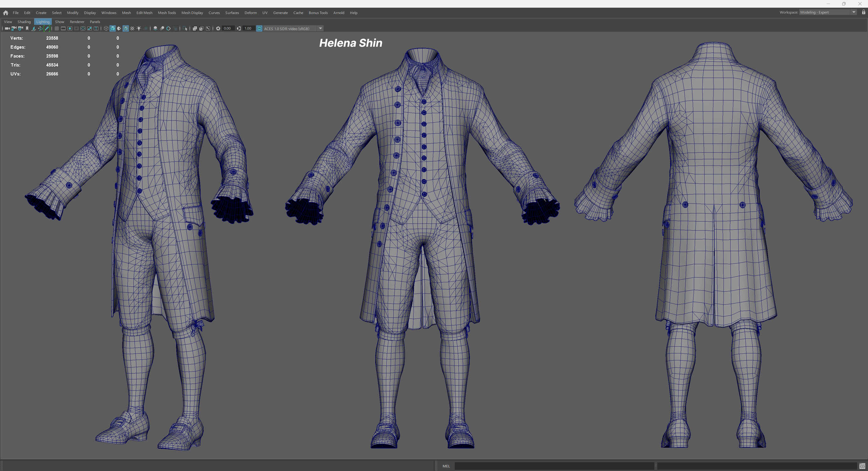Toggle the color management ON button
The height and width of the screenshot is (471, 868).
pos(259,29)
